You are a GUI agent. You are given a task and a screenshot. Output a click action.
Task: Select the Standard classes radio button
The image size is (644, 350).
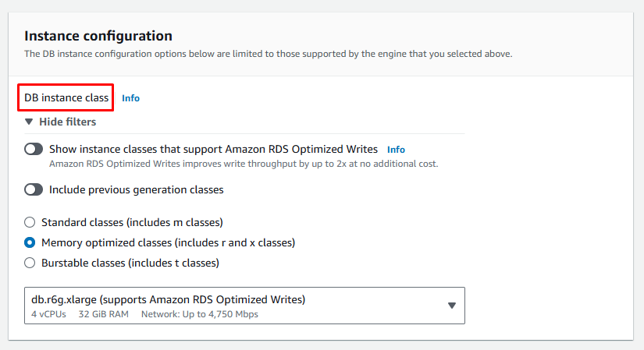point(30,222)
